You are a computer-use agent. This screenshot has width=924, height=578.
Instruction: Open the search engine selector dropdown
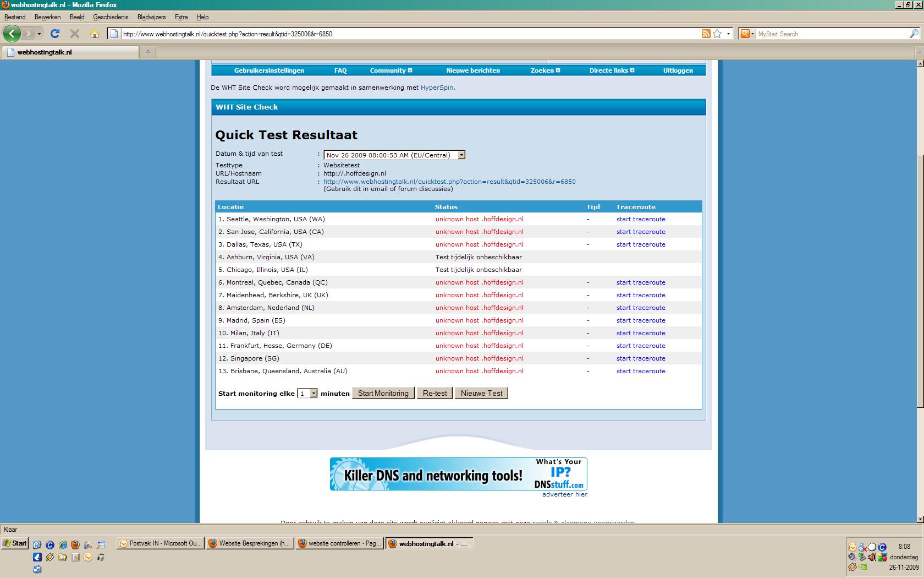[747, 34]
